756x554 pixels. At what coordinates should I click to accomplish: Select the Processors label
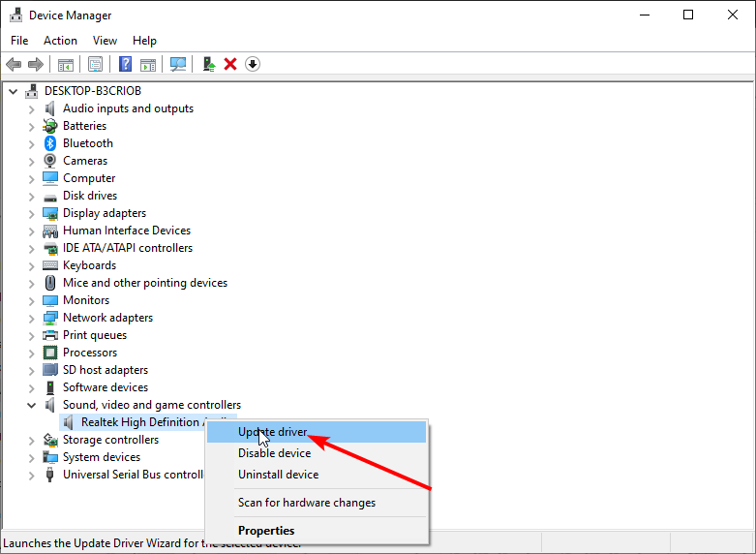(x=90, y=353)
